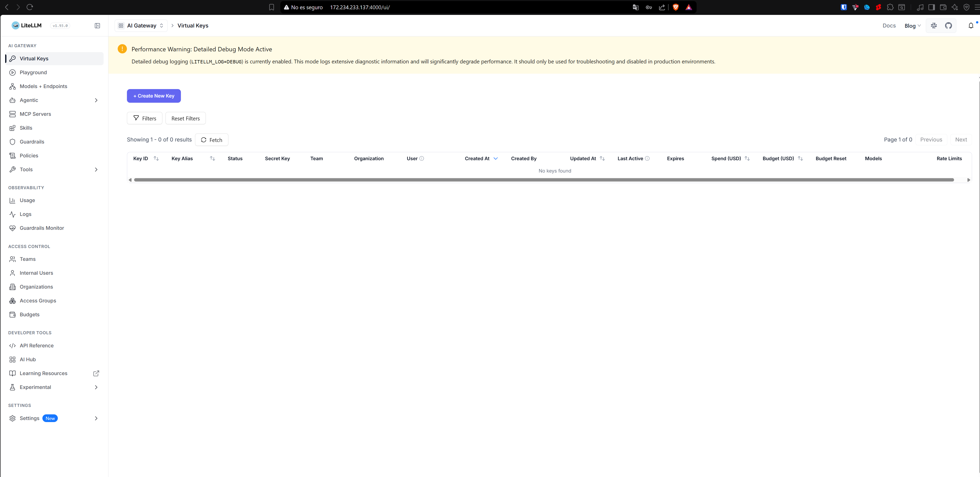Go back in browser history
Screen dimensions: 980x477
7,7
